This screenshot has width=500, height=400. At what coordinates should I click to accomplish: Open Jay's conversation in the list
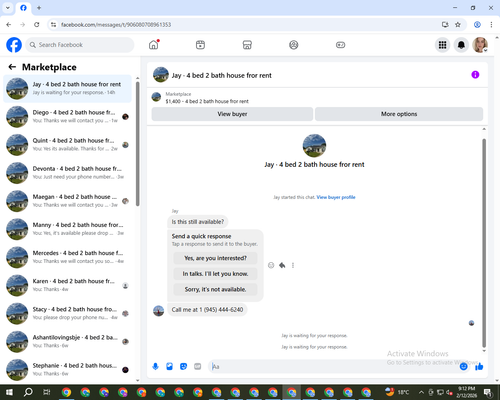[x=67, y=88]
